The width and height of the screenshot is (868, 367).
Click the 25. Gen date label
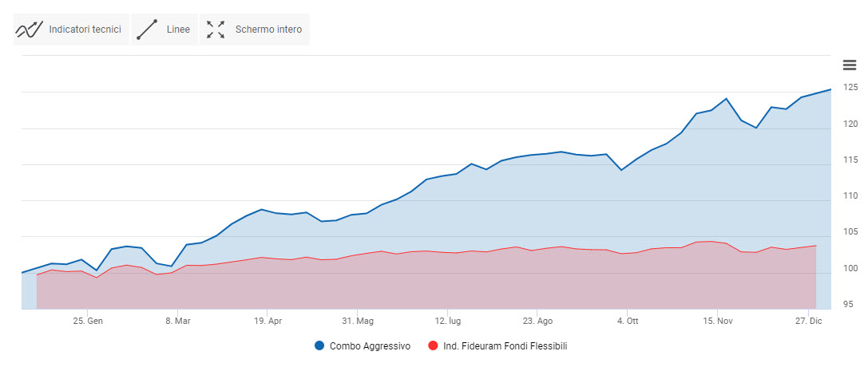(88, 322)
